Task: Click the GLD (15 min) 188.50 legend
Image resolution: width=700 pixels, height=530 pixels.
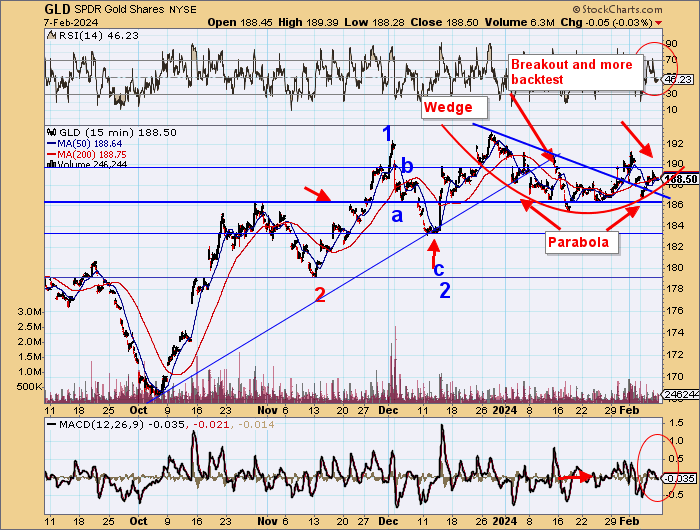Action: pyautogui.click(x=117, y=132)
